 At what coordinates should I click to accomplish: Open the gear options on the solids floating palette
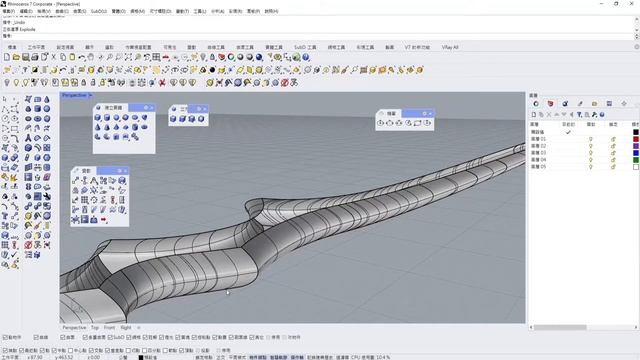click(x=146, y=107)
